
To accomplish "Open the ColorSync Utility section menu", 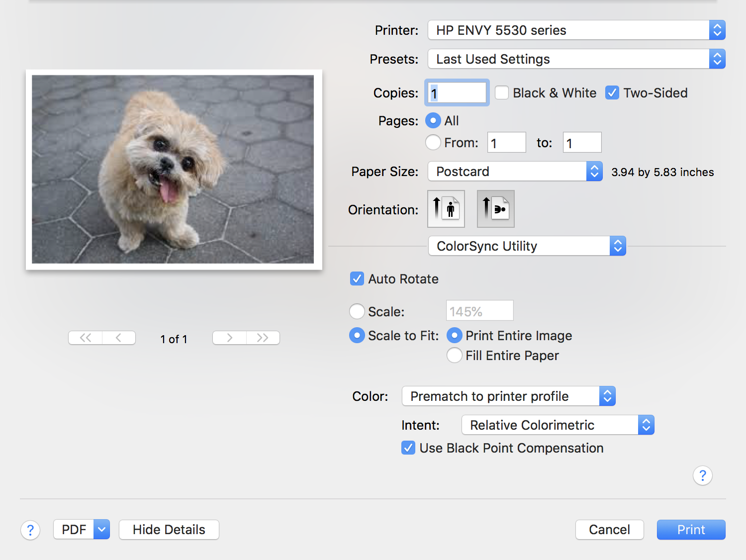I will click(x=527, y=246).
